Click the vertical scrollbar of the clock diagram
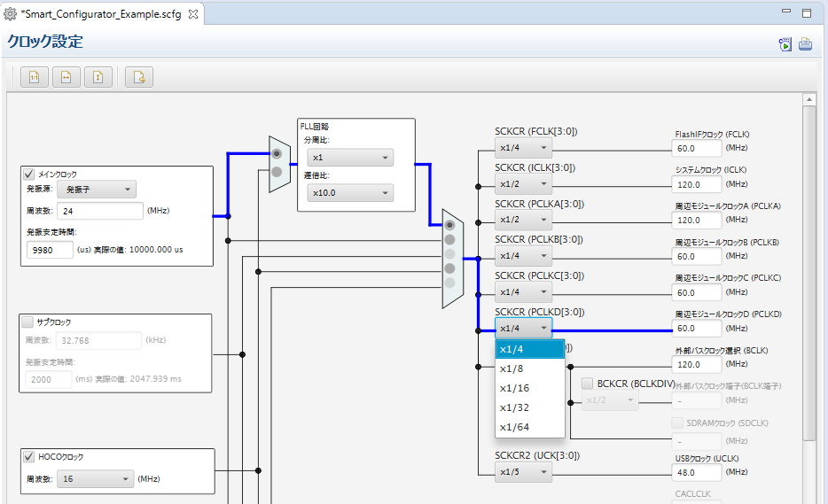The height and width of the screenshot is (504, 828). click(809, 266)
